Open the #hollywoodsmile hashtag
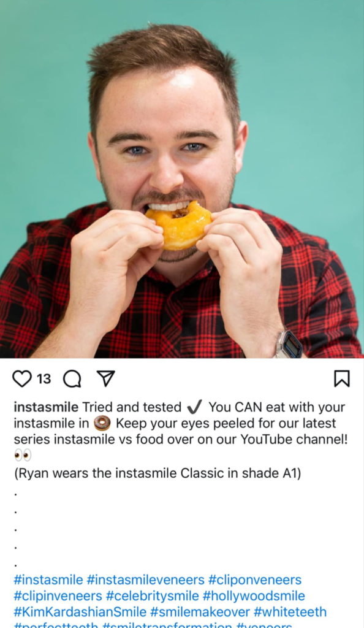 pos(254,595)
